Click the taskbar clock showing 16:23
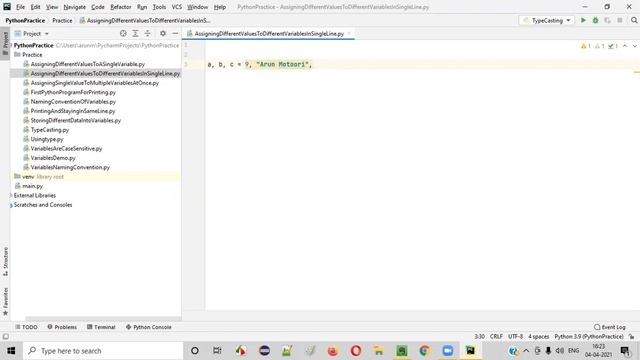 (598, 351)
